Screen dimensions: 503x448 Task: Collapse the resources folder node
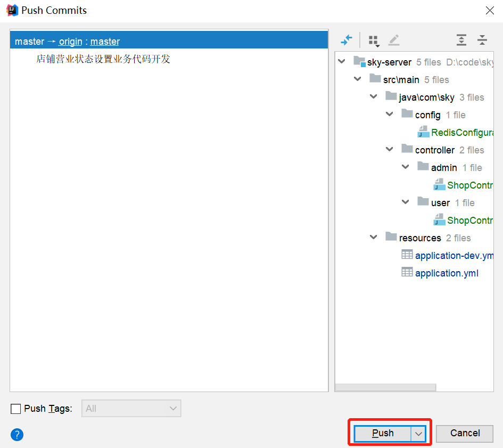coord(374,238)
